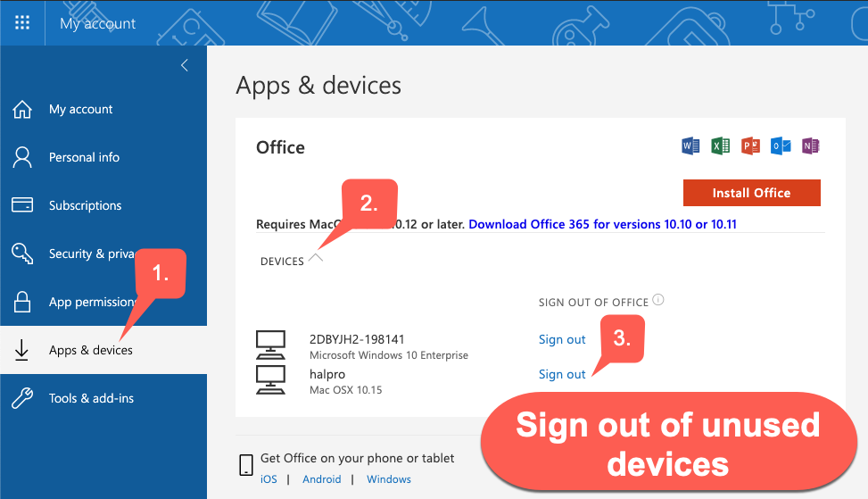868x499 pixels.
Task: Click the Outlook app icon
Action: tap(781, 146)
